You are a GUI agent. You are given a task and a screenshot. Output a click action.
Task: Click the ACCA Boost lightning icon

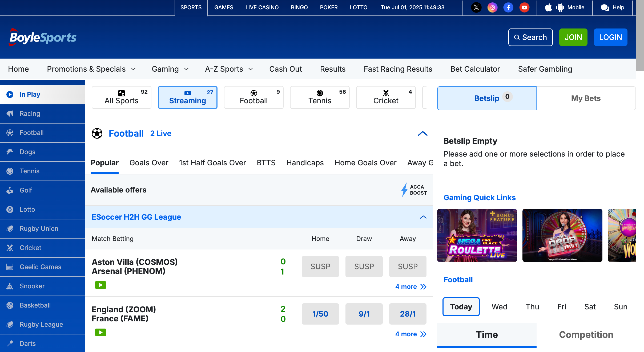[404, 190]
